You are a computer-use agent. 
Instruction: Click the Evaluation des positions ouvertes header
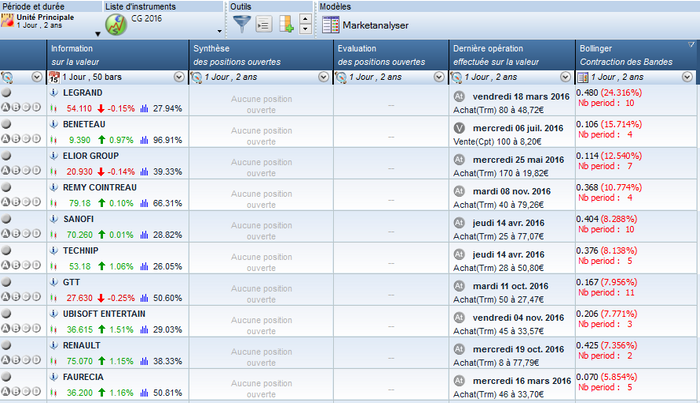[x=391, y=55]
